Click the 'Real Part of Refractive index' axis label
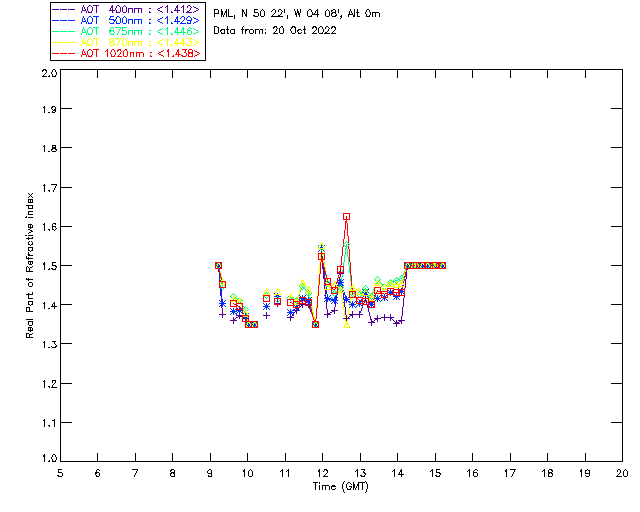This screenshot has width=640, height=512. coord(30,265)
